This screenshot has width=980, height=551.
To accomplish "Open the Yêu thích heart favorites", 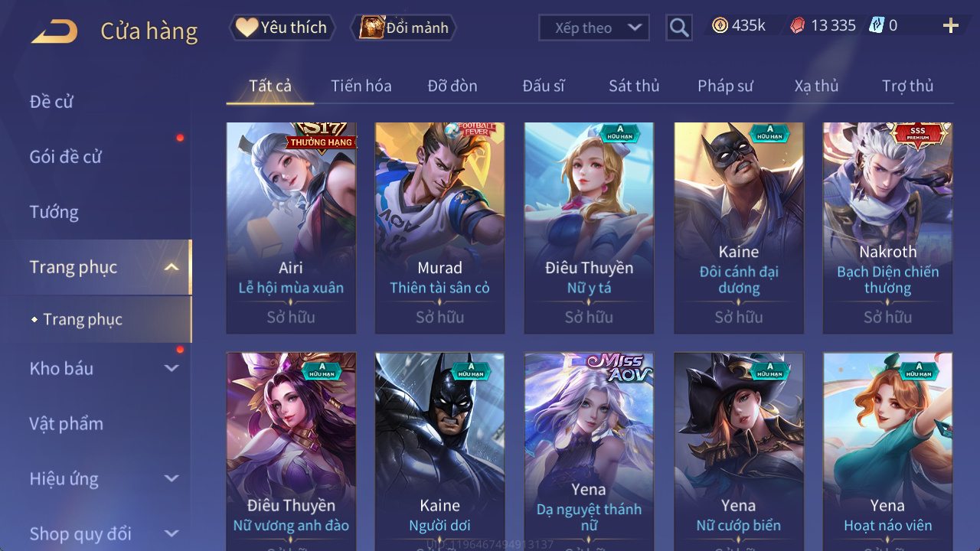I will click(282, 28).
